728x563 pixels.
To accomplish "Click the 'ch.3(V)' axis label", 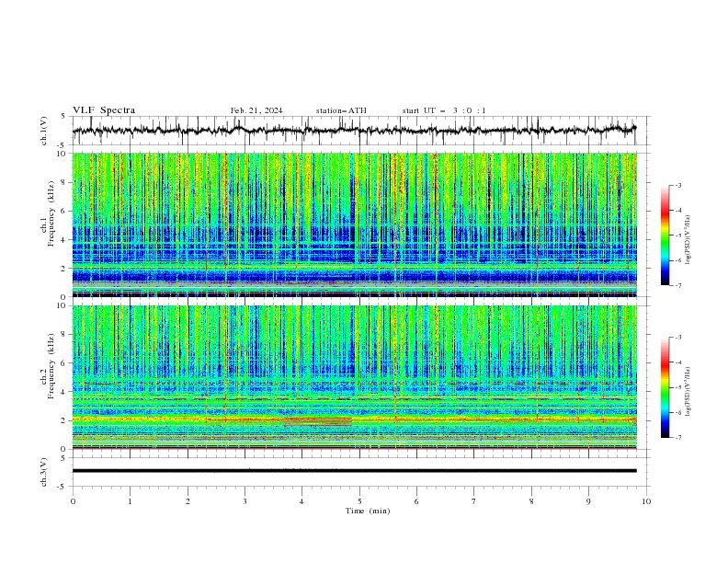I will [44, 472].
